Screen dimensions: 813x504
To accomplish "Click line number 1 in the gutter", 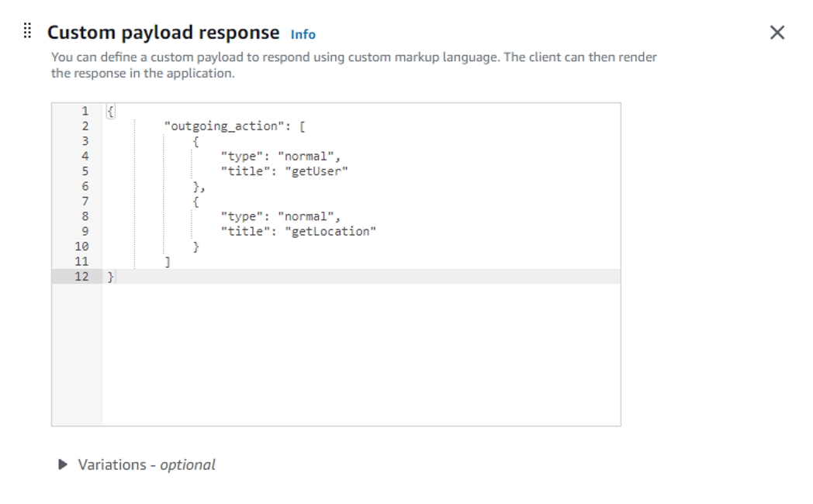I will tap(85, 112).
